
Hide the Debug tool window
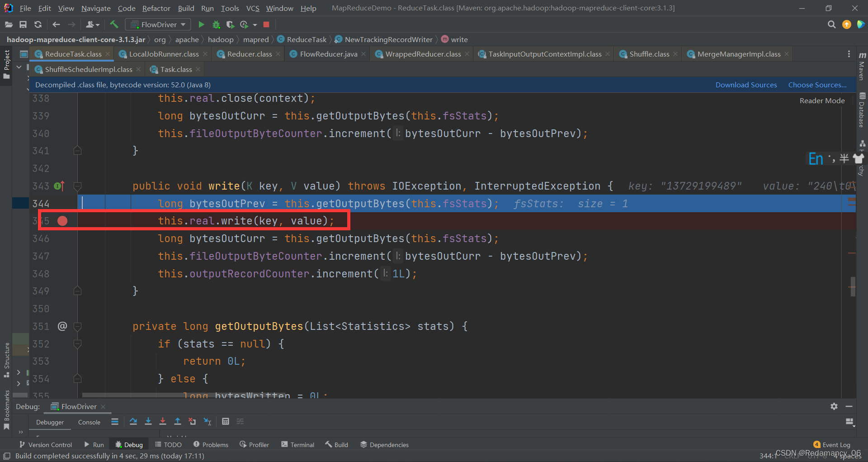849,406
